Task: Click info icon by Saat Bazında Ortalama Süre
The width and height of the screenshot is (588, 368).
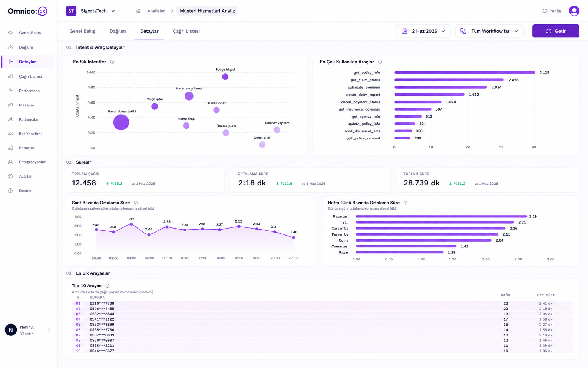Action: 136,203
